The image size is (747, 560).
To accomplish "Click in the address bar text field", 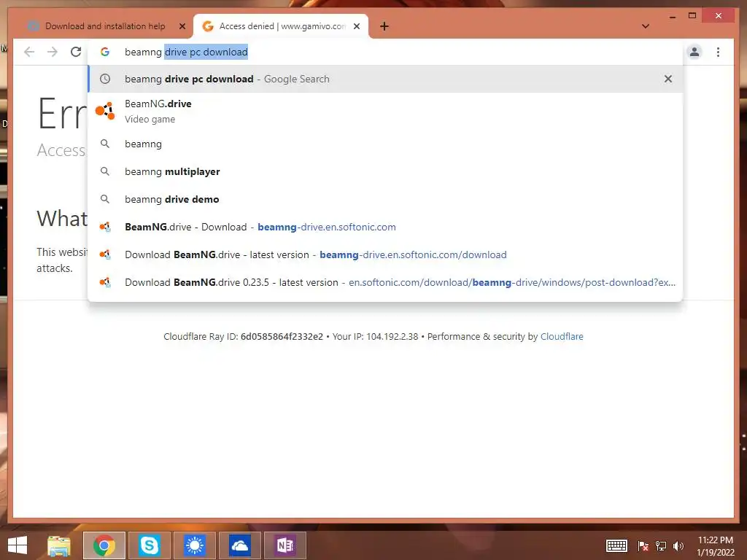I will pos(386,52).
